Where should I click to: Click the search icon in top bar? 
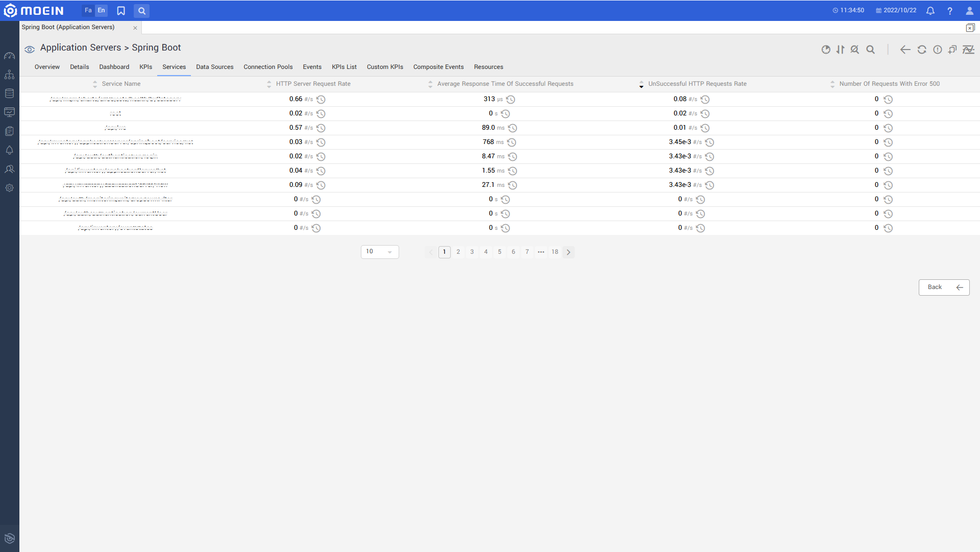click(142, 11)
